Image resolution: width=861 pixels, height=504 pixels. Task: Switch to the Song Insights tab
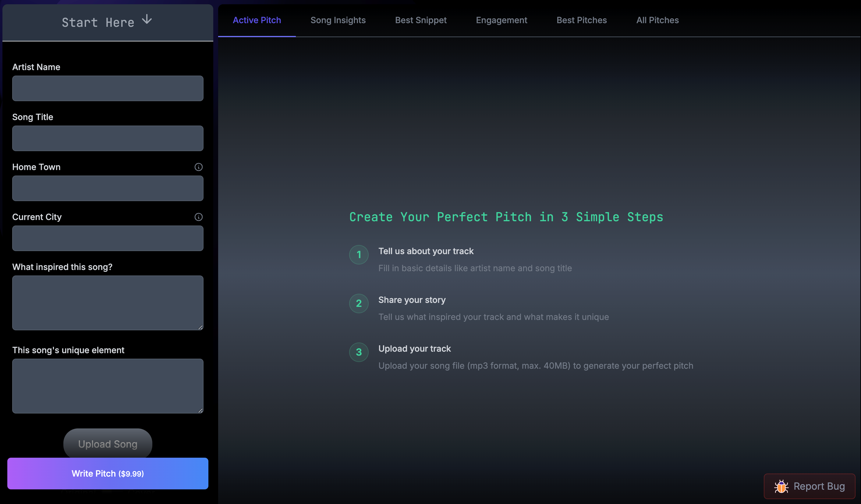[338, 20]
